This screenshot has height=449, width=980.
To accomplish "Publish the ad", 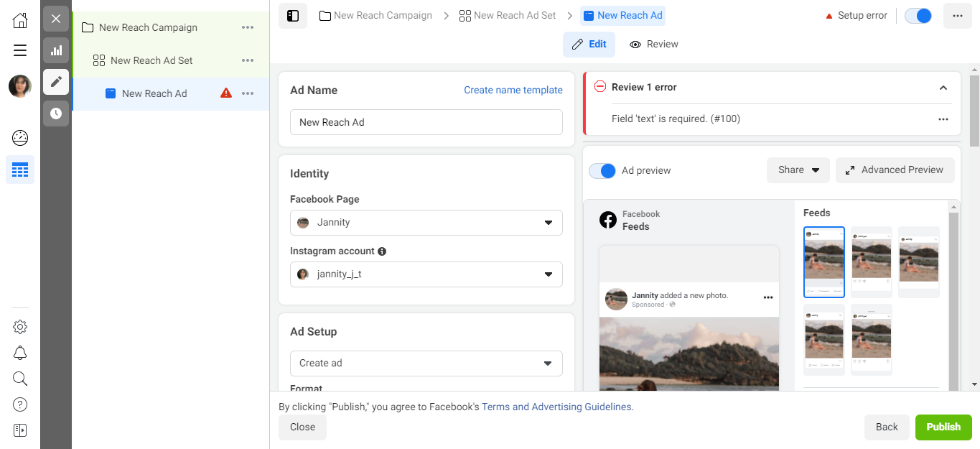I will pos(943,427).
